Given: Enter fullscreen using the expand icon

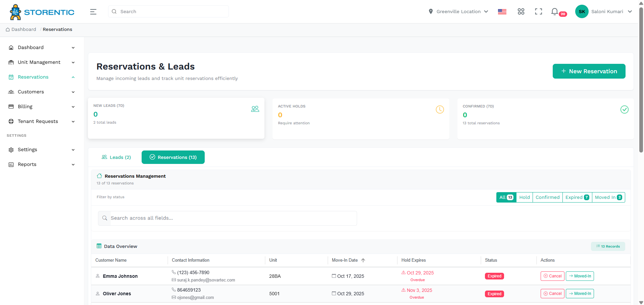Looking at the screenshot, I should pos(538,11).
